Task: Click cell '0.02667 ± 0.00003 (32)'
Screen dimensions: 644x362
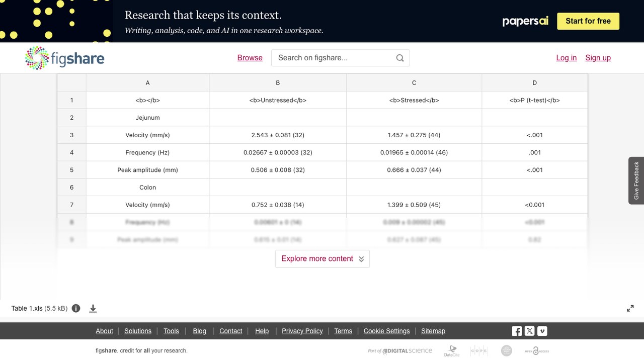Action: click(278, 152)
